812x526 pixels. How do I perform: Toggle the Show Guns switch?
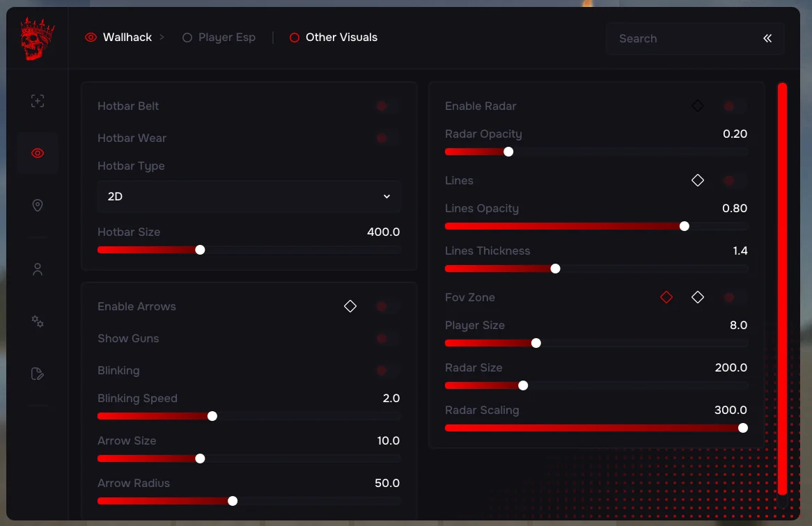pyautogui.click(x=388, y=338)
